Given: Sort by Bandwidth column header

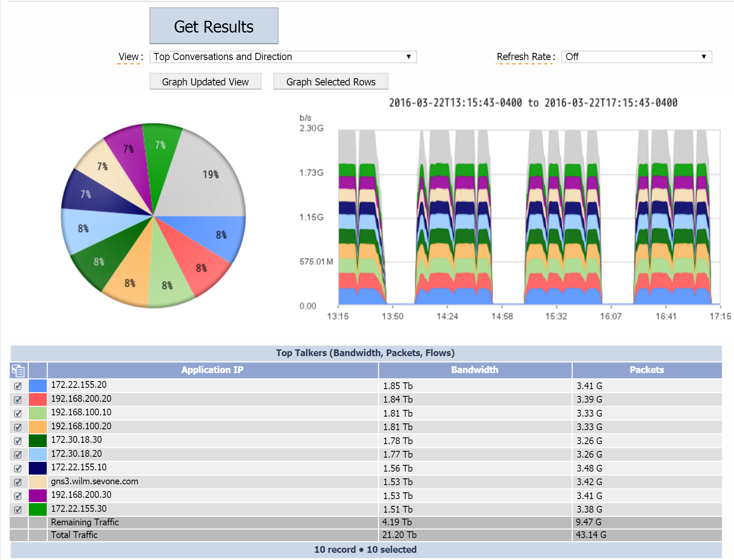Looking at the screenshot, I should pyautogui.click(x=475, y=370).
